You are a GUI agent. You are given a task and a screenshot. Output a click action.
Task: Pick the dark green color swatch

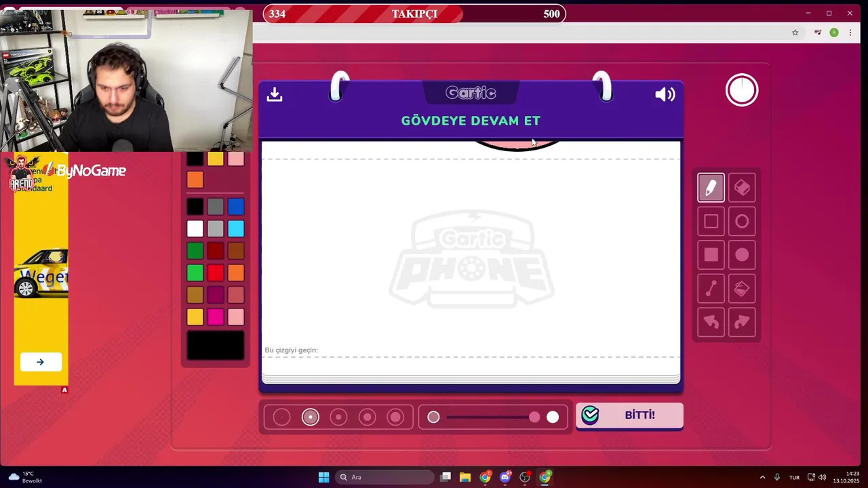point(195,251)
